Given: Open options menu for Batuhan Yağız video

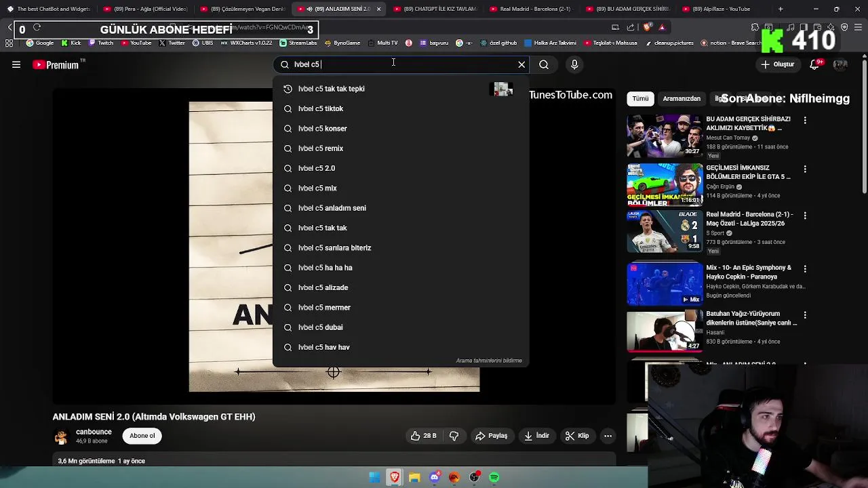Looking at the screenshot, I should coord(805,315).
